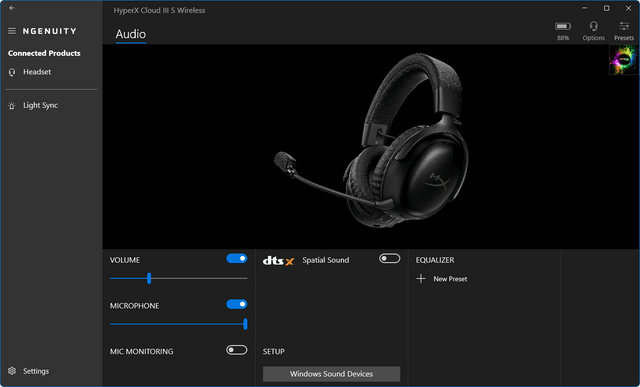Turn on DTS Spatial Sound toggle
The image size is (640, 387).
tap(389, 258)
